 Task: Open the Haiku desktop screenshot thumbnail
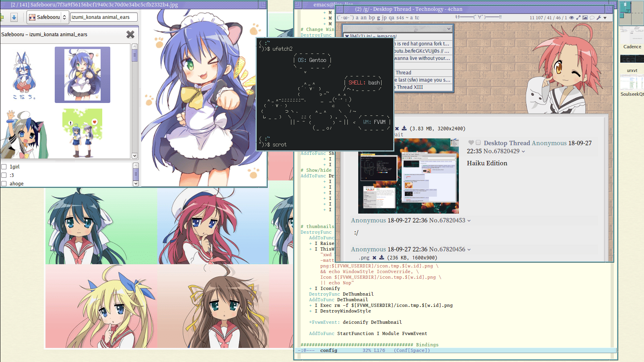tap(408, 176)
